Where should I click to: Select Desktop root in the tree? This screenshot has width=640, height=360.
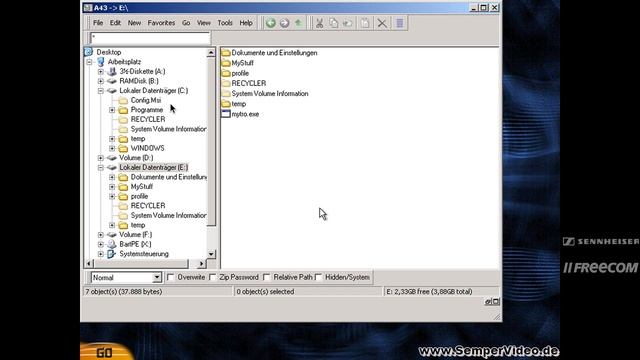[x=109, y=52]
